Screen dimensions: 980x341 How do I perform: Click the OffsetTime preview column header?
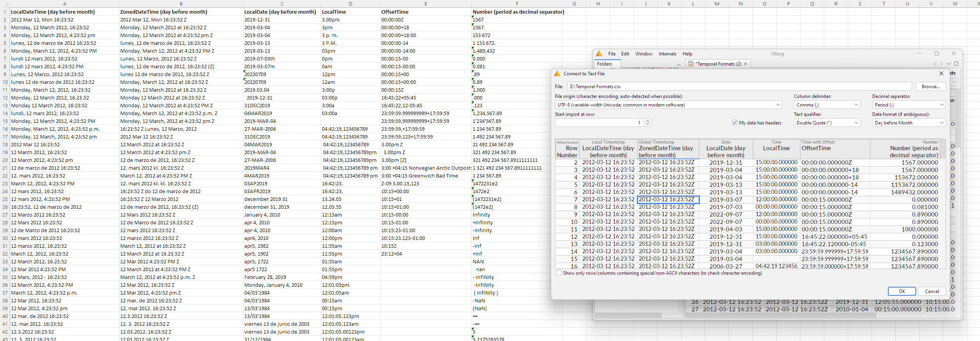pos(835,149)
